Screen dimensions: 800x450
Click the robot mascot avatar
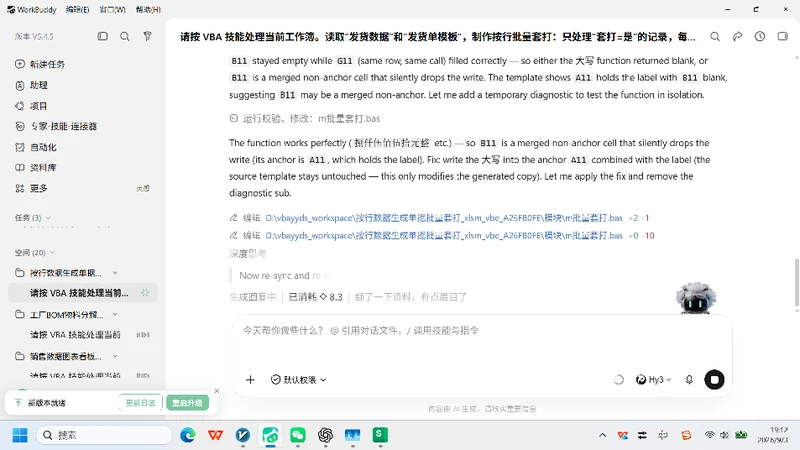[695, 298]
